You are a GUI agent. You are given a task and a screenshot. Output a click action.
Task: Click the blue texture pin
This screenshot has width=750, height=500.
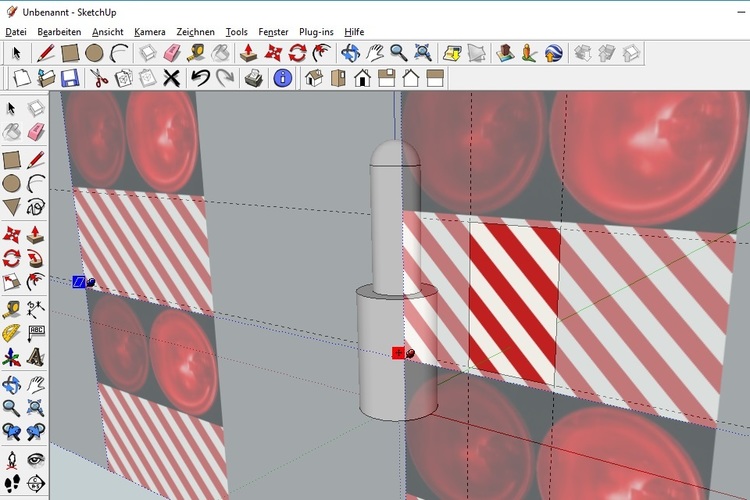coord(84,282)
